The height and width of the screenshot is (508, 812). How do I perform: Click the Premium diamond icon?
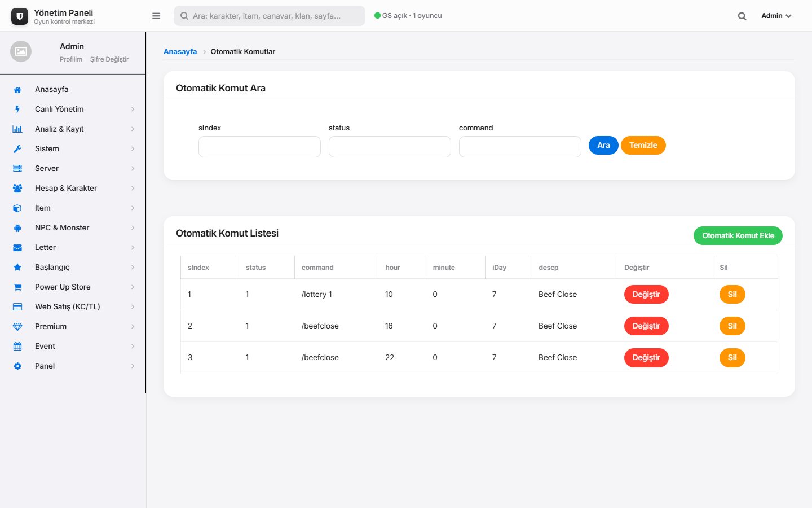(17, 327)
